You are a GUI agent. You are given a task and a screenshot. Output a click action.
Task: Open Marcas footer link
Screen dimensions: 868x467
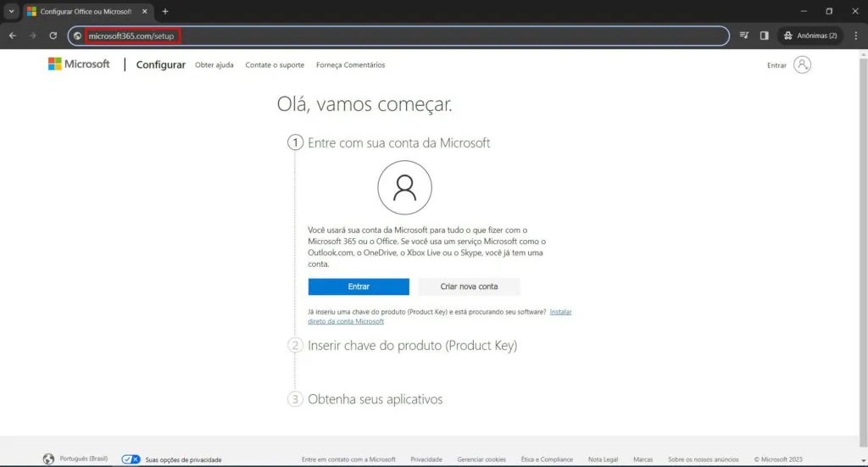(x=643, y=459)
